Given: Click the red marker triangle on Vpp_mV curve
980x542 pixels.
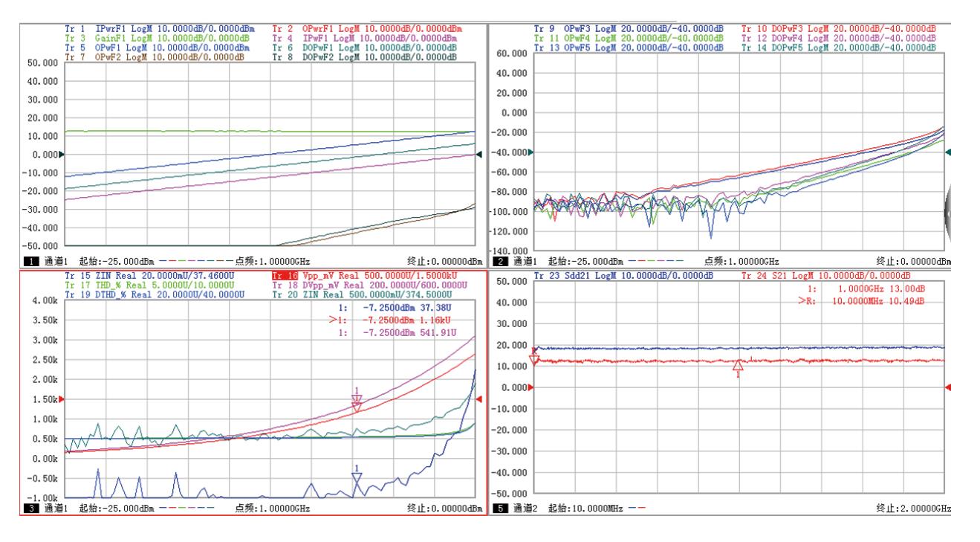Looking at the screenshot, I should point(357,406).
